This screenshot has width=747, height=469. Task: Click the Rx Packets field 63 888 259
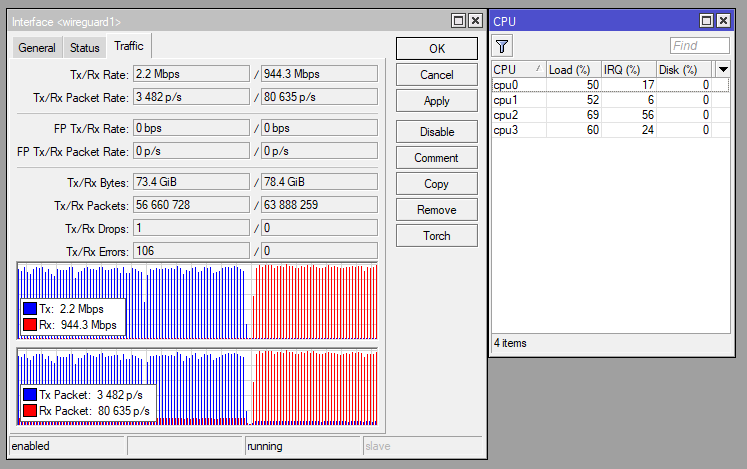point(319,204)
